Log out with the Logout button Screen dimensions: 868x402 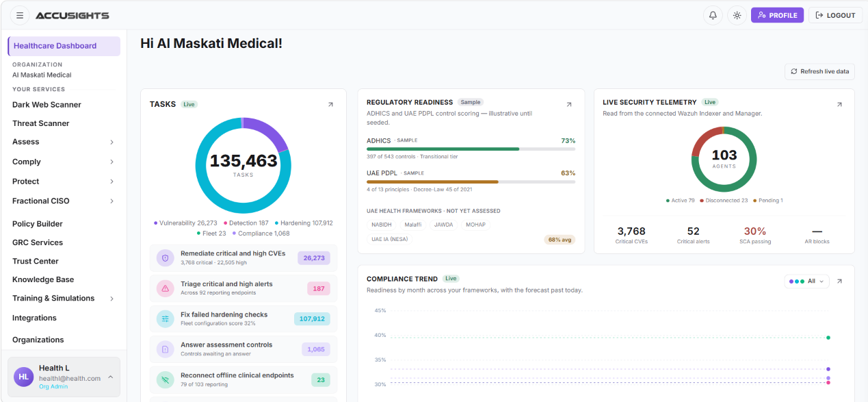[835, 15]
